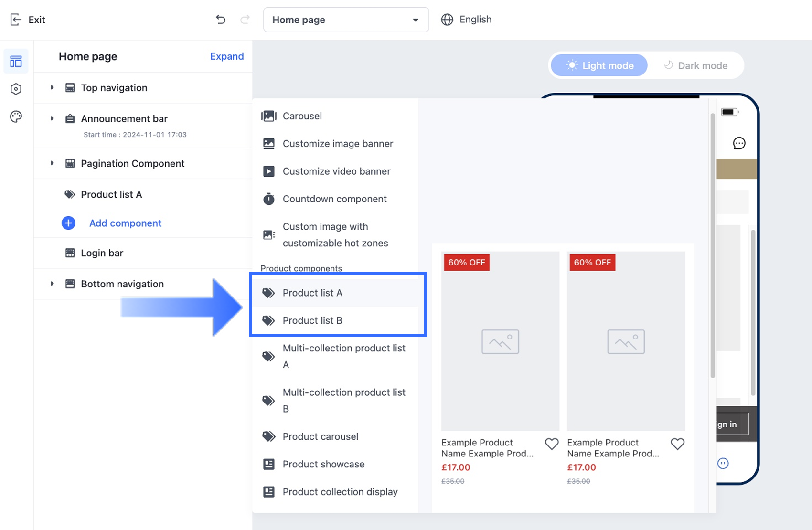Image resolution: width=812 pixels, height=530 pixels.
Task: Click the Exit button
Action: [28, 20]
